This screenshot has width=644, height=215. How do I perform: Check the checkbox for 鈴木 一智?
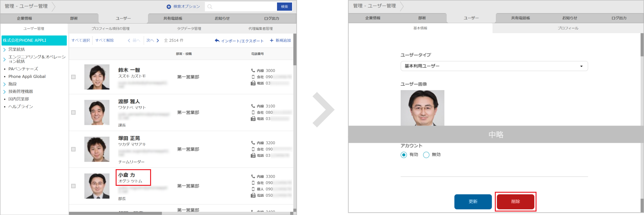tap(73, 77)
